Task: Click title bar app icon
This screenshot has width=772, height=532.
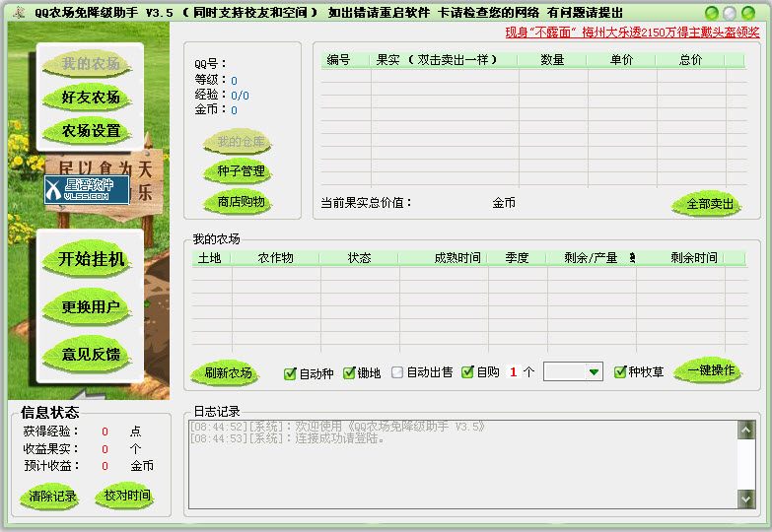Action: (19, 12)
